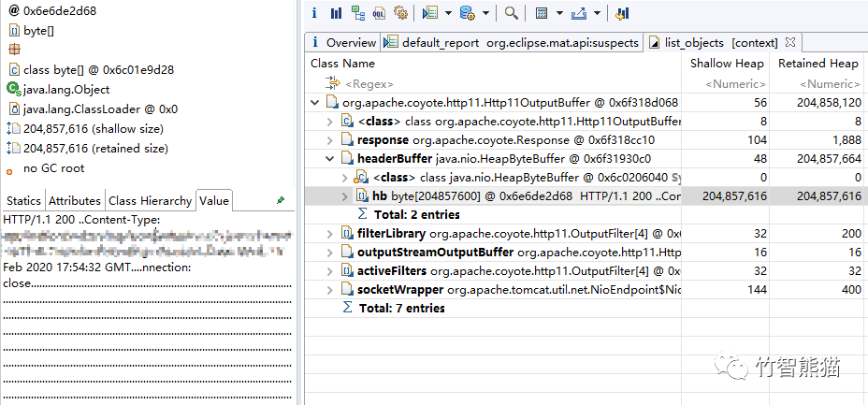
Task: Open dropdown arrow next to Export icon
Action: click(x=597, y=13)
